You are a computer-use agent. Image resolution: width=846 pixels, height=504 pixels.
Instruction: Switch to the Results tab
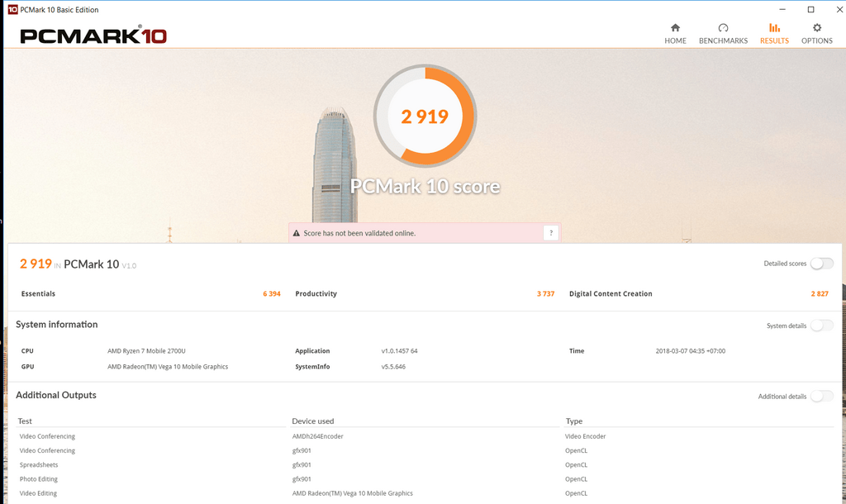[774, 33]
